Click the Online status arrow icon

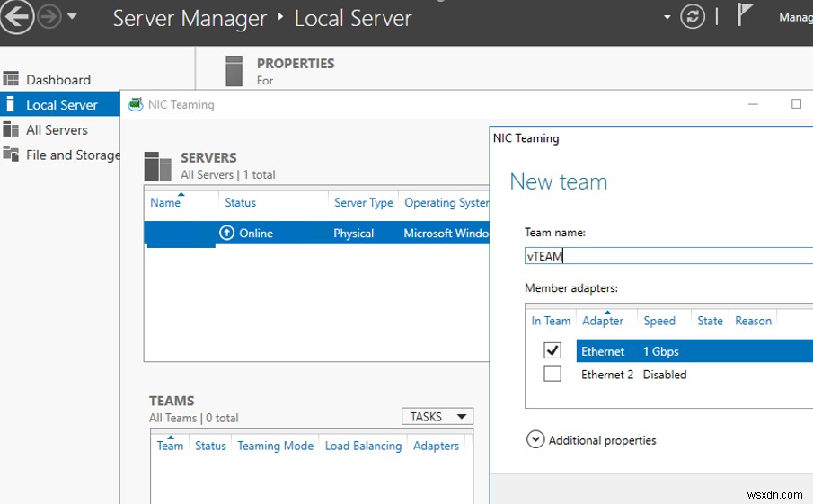tap(226, 233)
